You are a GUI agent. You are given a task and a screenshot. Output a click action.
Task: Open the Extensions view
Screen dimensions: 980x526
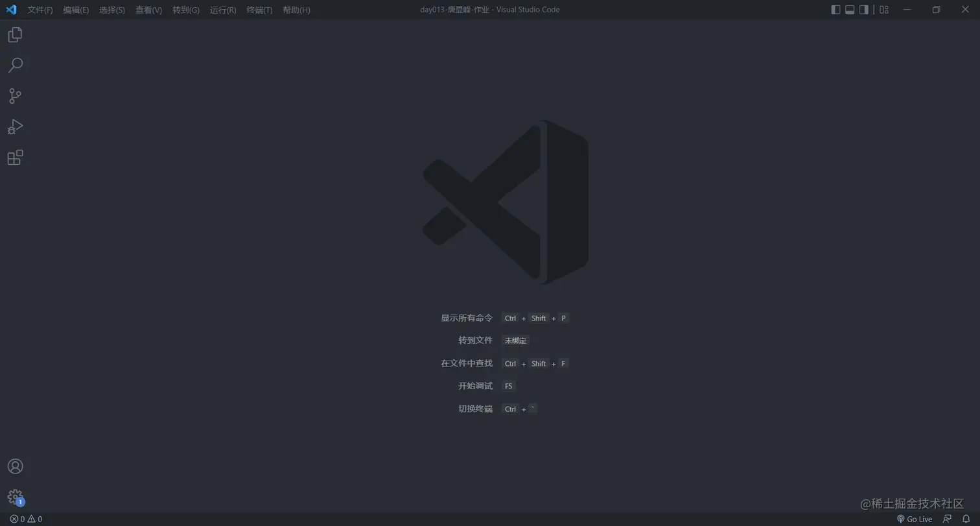15,158
